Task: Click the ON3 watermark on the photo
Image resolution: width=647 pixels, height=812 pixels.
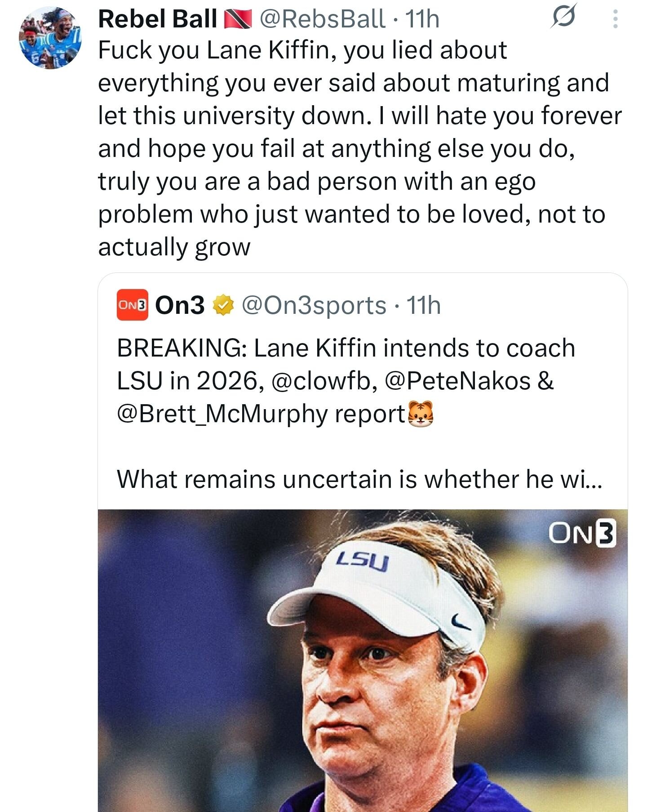Action: 582,534
